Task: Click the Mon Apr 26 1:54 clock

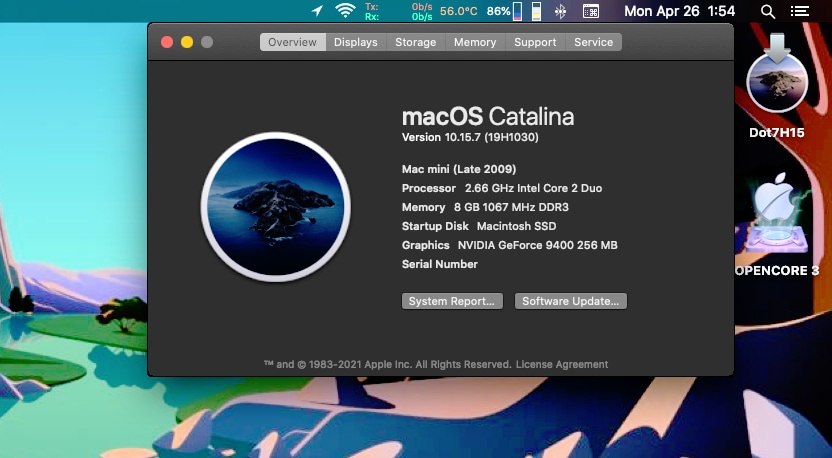Action: tap(680, 11)
